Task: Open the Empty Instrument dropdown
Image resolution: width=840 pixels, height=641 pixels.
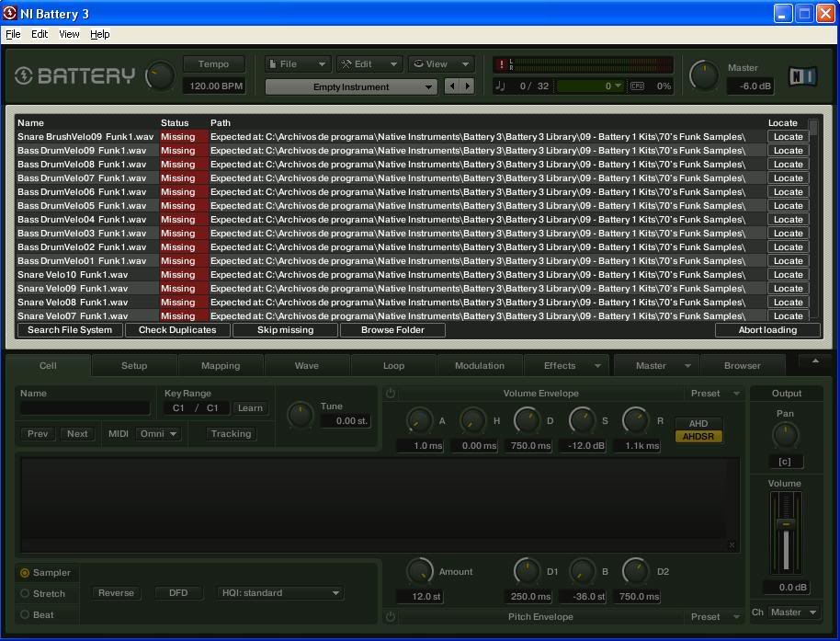Action: [x=351, y=86]
